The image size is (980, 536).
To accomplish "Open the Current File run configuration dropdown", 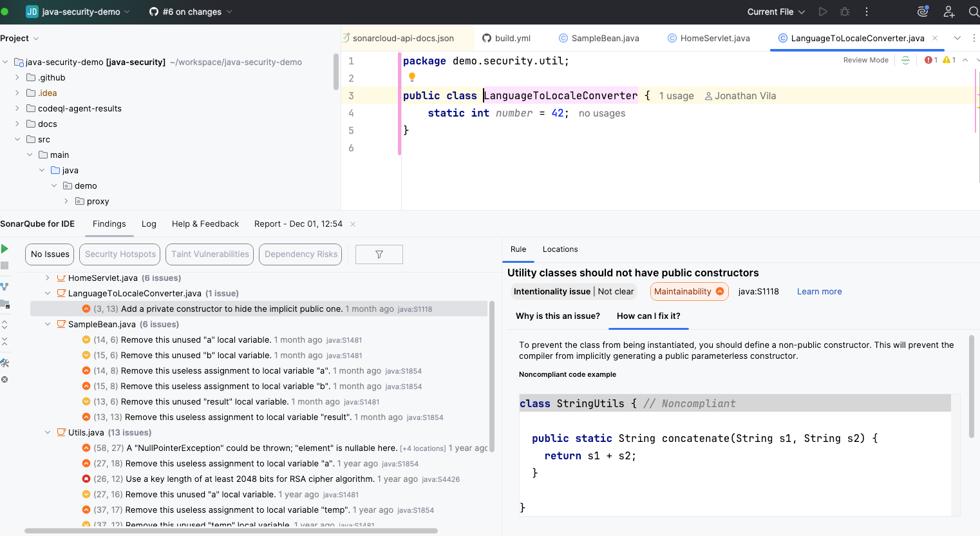I will 775,12.
